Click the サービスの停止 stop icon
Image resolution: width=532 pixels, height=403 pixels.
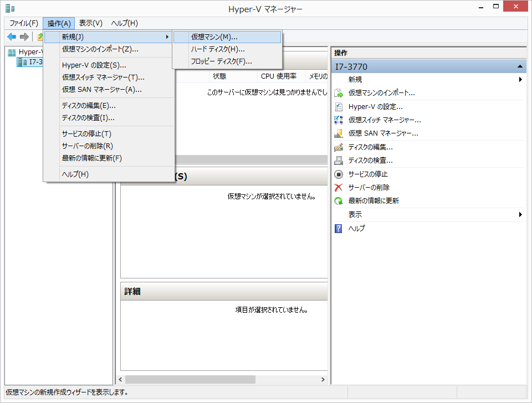coord(338,174)
